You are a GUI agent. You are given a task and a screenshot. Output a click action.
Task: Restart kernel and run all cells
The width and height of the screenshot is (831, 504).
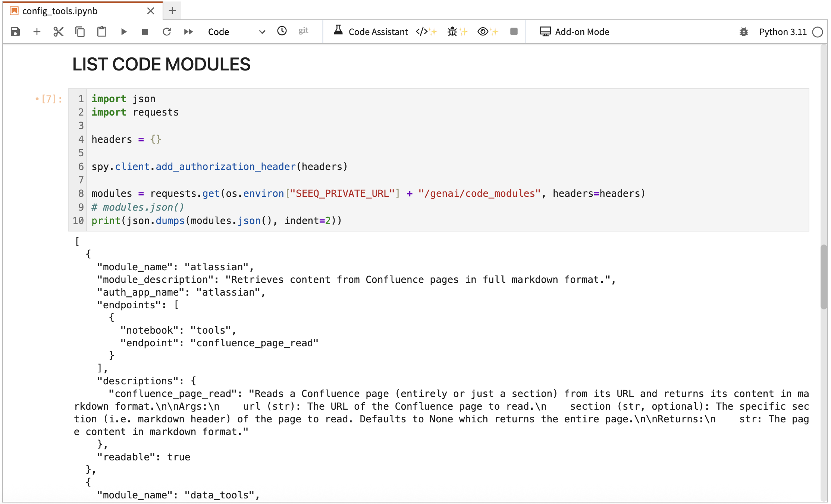pyautogui.click(x=188, y=32)
